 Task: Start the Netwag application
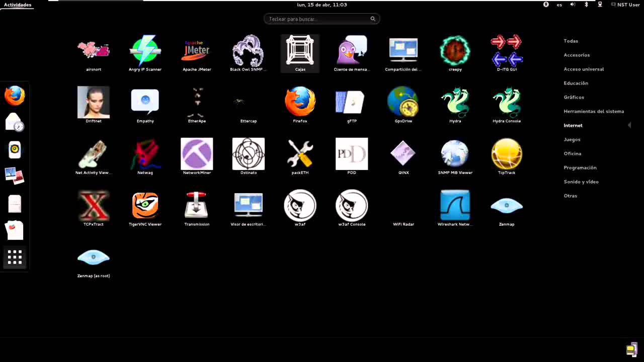pos(145,157)
